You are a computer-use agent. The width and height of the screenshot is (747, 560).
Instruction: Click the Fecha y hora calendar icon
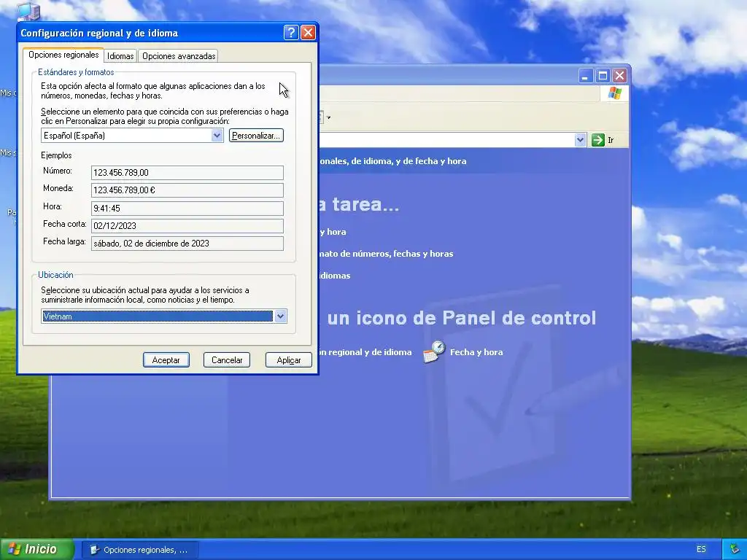434,352
